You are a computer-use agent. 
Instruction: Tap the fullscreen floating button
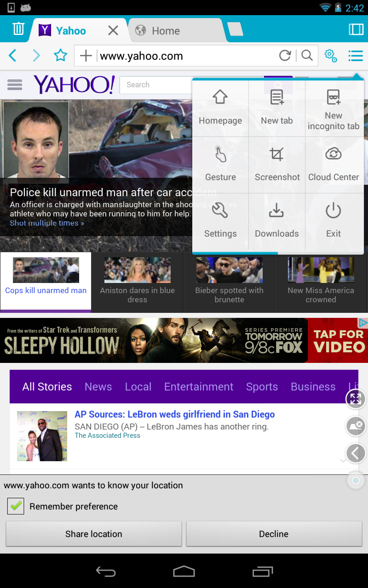pos(356,399)
